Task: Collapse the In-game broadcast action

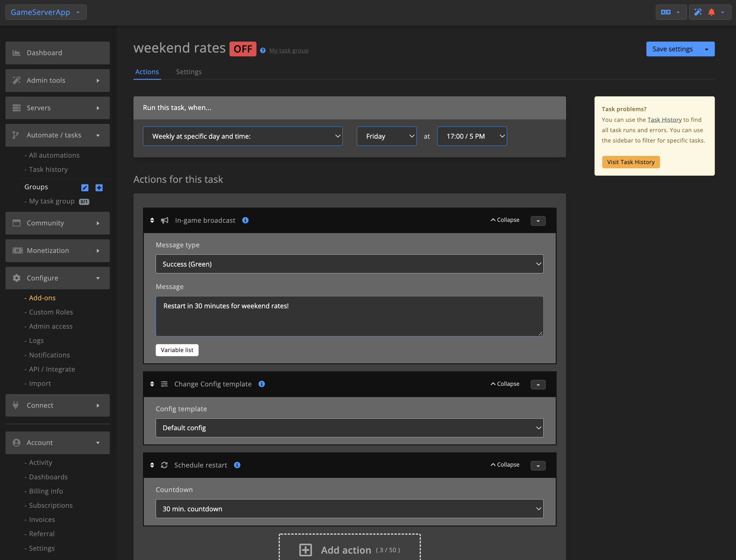Action: pos(505,220)
